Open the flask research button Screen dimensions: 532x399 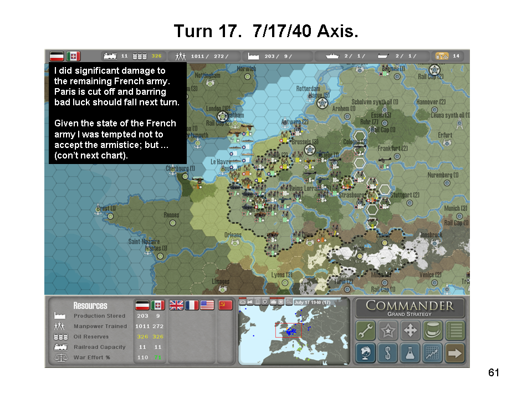(410, 353)
